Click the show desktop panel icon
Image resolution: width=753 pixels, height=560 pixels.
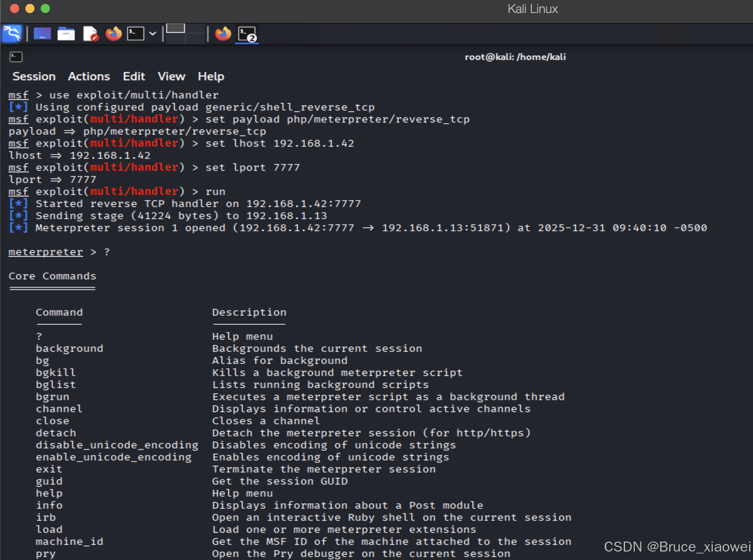tap(42, 34)
